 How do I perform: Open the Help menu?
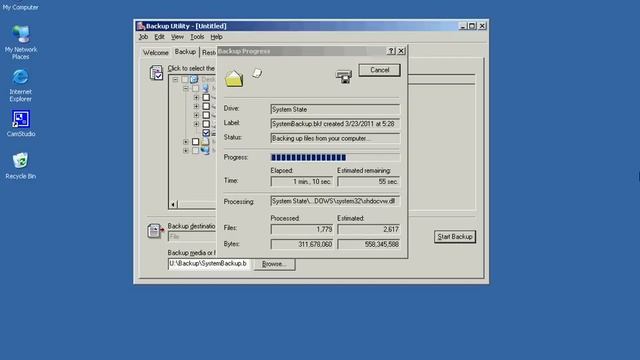[x=216, y=37]
